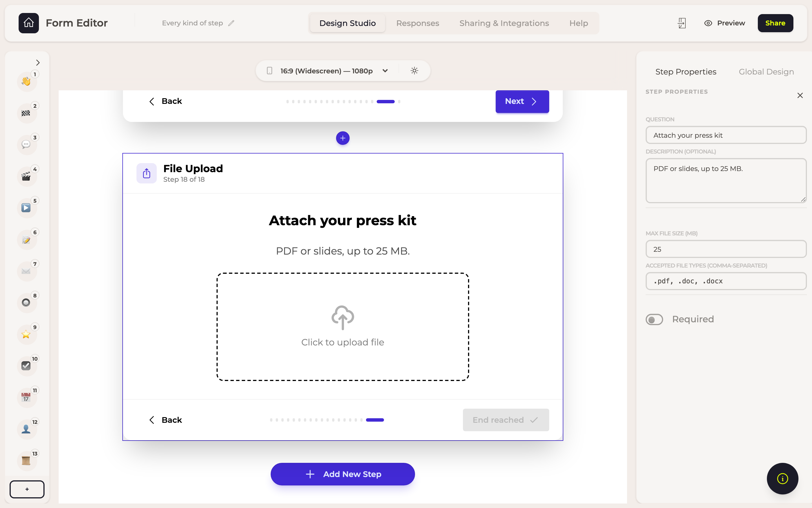
Task: Select step 2 checkered flag icon
Action: (26, 113)
